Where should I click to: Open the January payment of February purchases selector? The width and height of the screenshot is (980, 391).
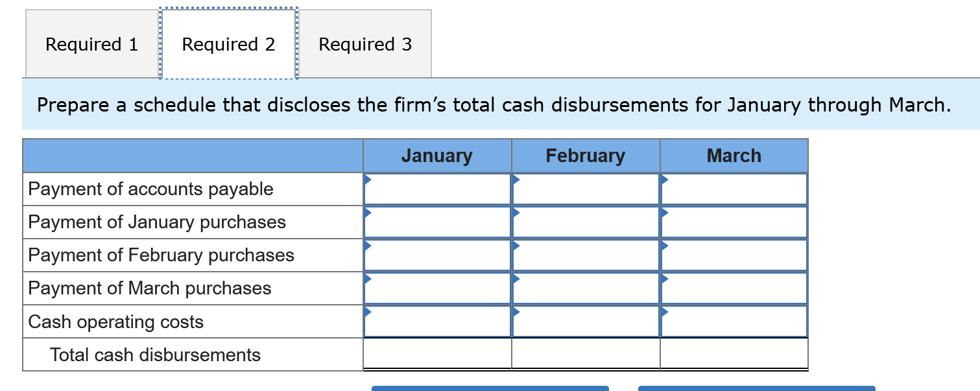368,246
